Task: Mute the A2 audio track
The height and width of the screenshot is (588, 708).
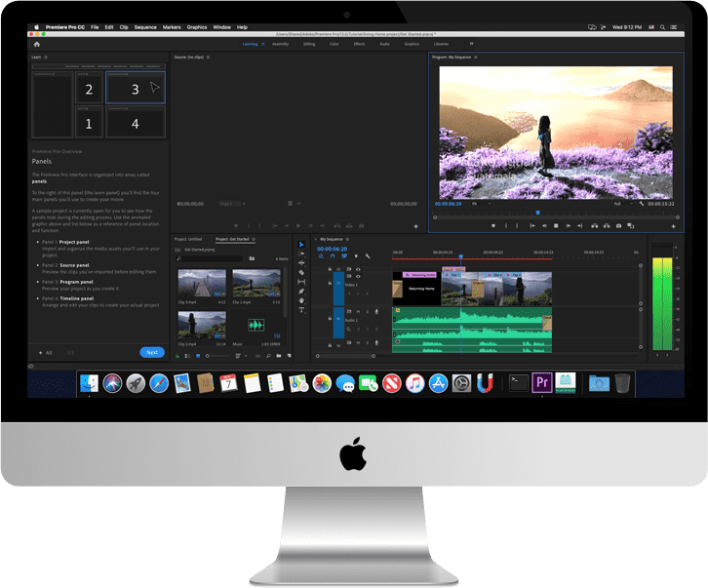Action: click(358, 343)
